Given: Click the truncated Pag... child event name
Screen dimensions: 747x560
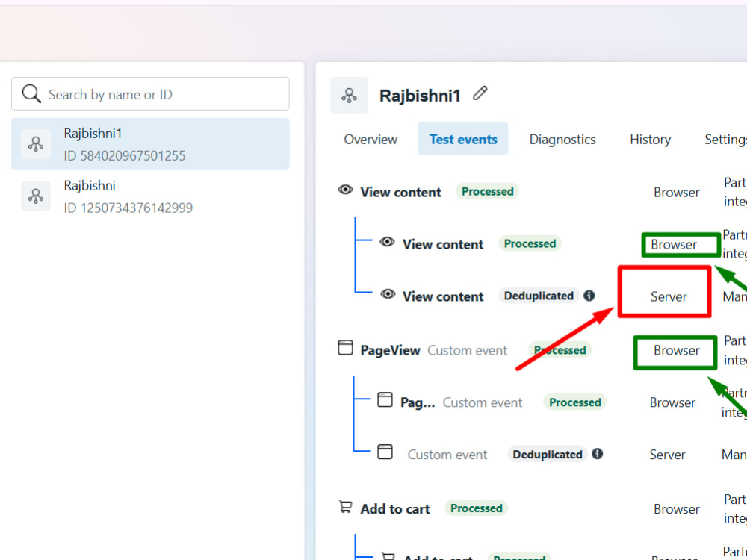Looking at the screenshot, I should (x=418, y=403).
